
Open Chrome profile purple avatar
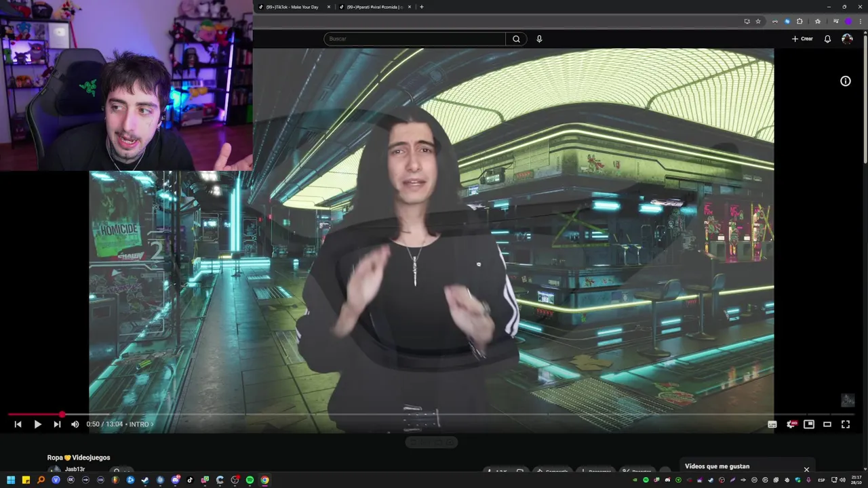[x=848, y=21]
